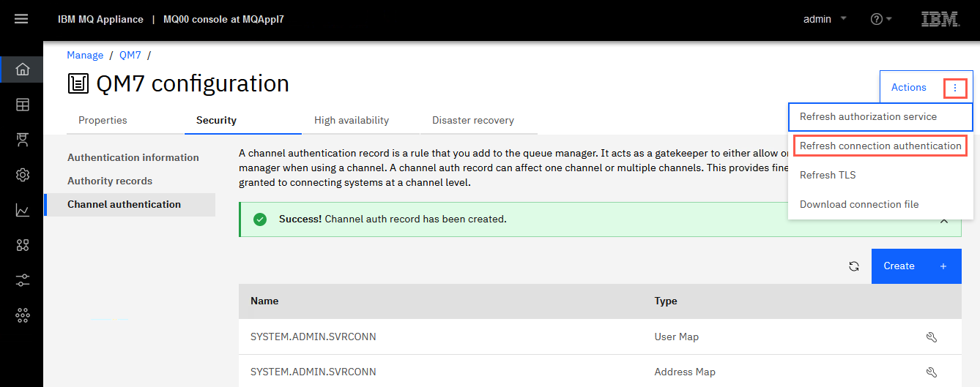Click wrench icon for User Map row
Image resolution: width=980 pixels, height=387 pixels.
pos(931,337)
